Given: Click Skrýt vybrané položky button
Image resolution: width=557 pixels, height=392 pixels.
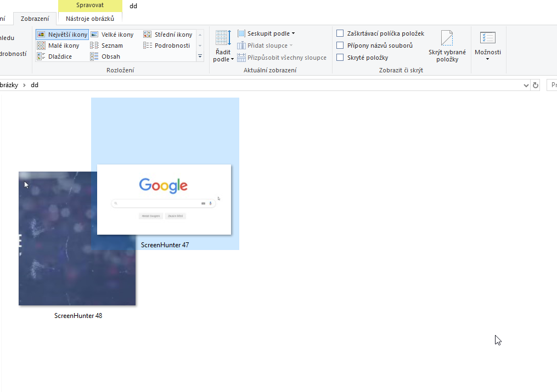Looking at the screenshot, I should 447,47.
